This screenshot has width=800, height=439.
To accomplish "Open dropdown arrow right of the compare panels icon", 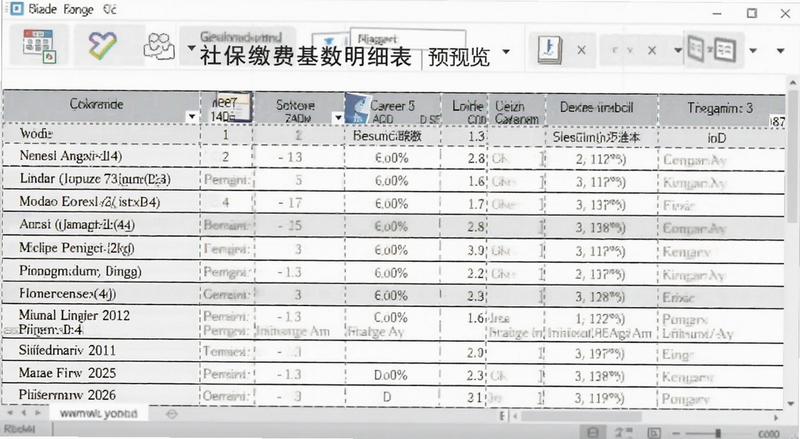I will click(753, 51).
